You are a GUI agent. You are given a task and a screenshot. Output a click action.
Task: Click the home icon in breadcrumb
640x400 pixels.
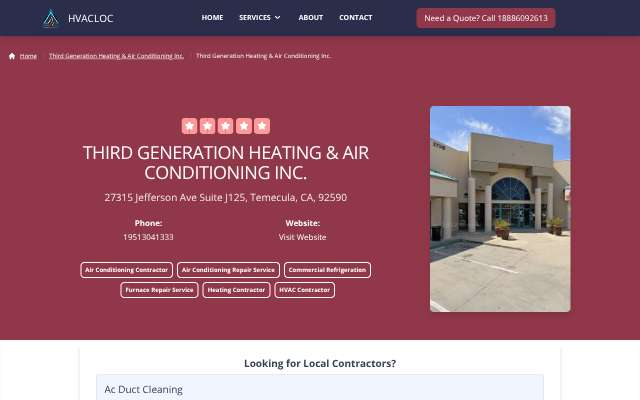[12, 56]
